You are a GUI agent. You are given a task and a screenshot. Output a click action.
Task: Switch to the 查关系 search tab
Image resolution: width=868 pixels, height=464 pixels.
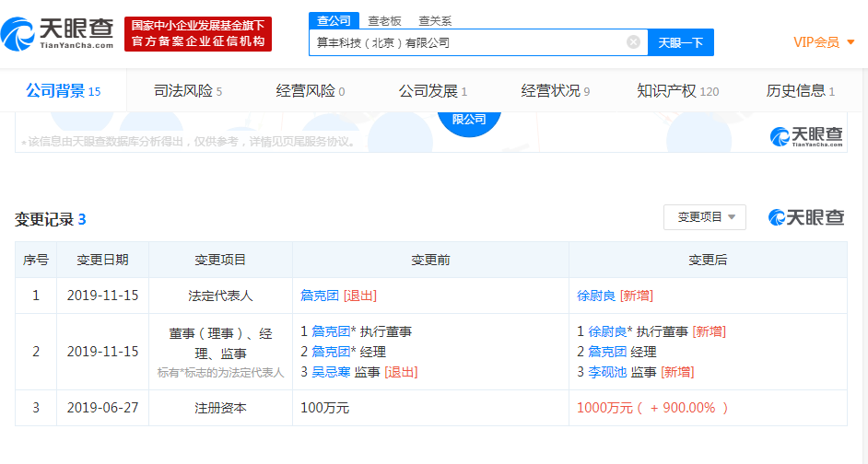(435, 21)
